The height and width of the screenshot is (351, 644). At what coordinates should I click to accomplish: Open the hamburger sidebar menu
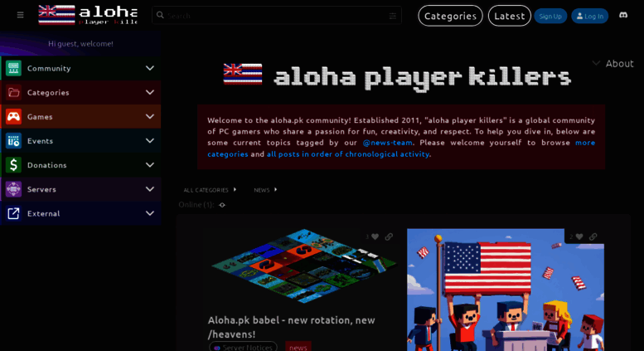point(20,15)
